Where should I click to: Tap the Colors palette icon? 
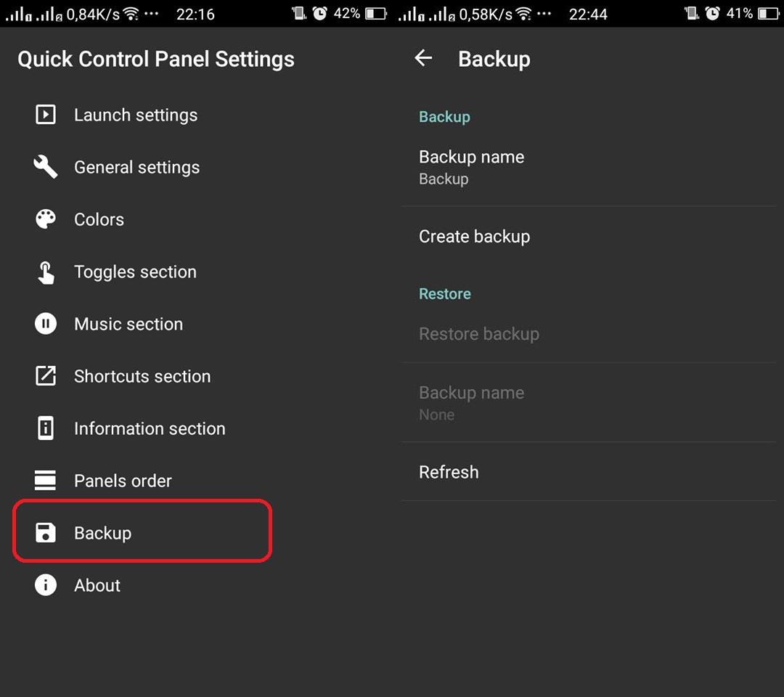pyautogui.click(x=46, y=219)
